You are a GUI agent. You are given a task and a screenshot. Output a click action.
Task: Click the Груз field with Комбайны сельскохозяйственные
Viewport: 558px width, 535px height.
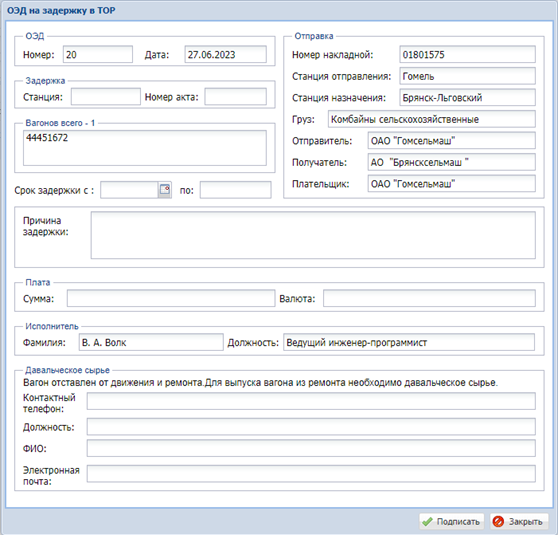[432, 119]
